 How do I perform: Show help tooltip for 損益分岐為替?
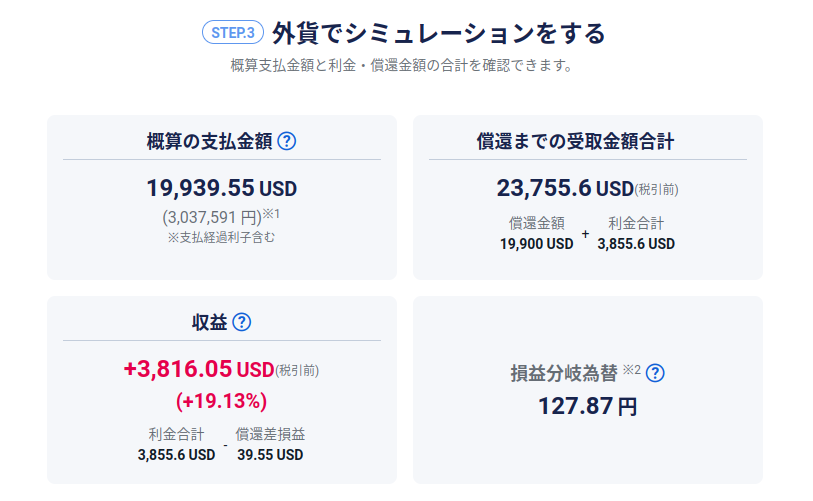tap(655, 373)
